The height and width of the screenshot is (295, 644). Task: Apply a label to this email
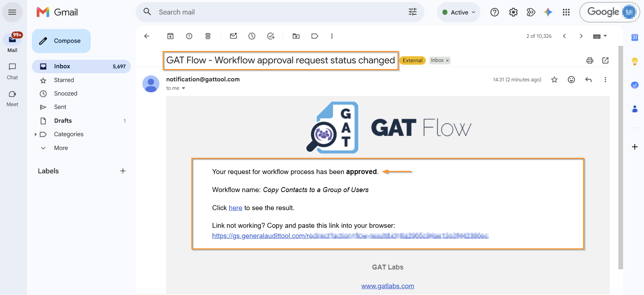pyautogui.click(x=315, y=36)
